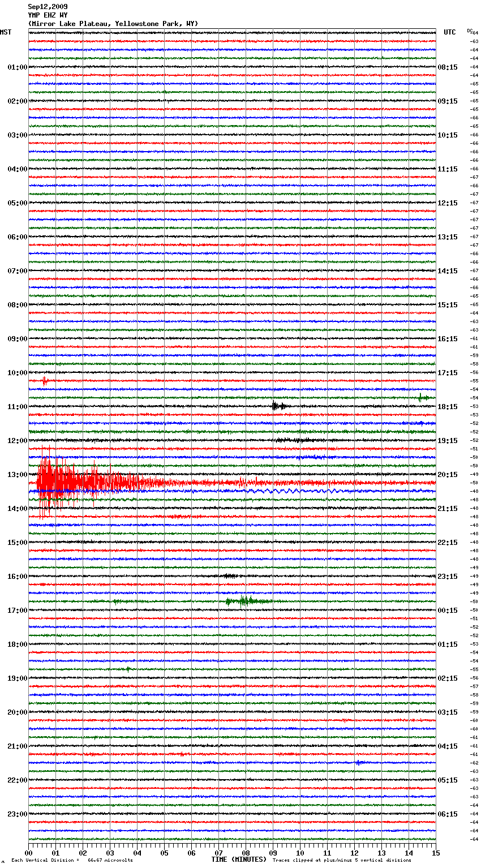Image resolution: width=481 pixels, height=868 pixels.
Task: Select the 05:00 MST time label
Action: pos(18,203)
